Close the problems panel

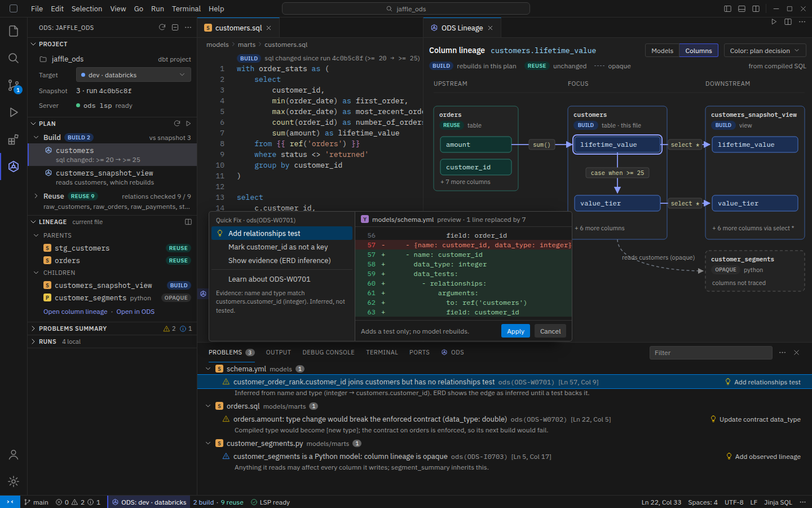click(796, 352)
